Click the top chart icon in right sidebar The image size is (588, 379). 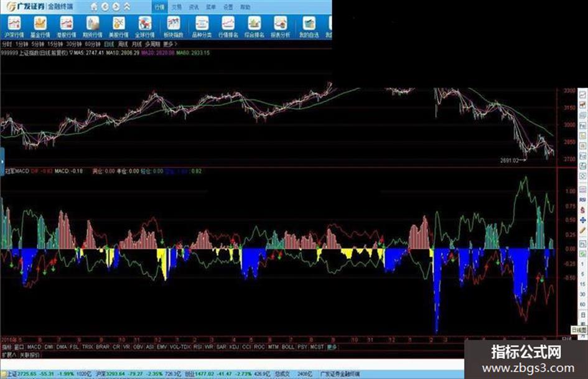tap(583, 95)
